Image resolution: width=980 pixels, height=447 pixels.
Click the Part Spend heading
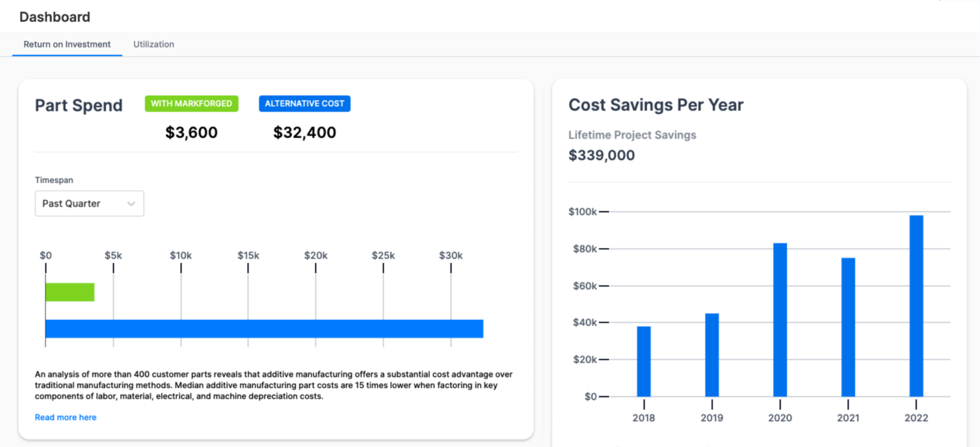point(79,105)
